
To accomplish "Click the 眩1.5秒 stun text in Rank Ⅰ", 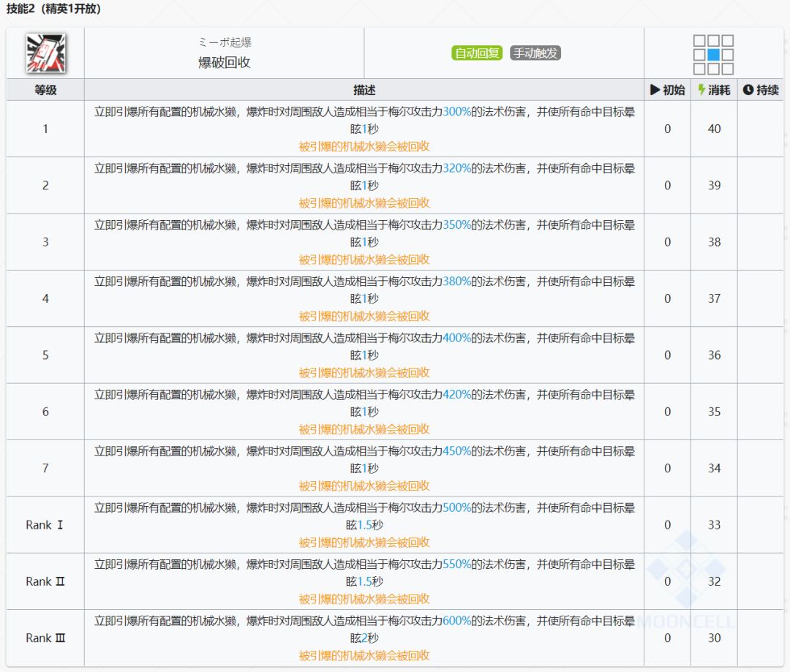I will coord(364,525).
